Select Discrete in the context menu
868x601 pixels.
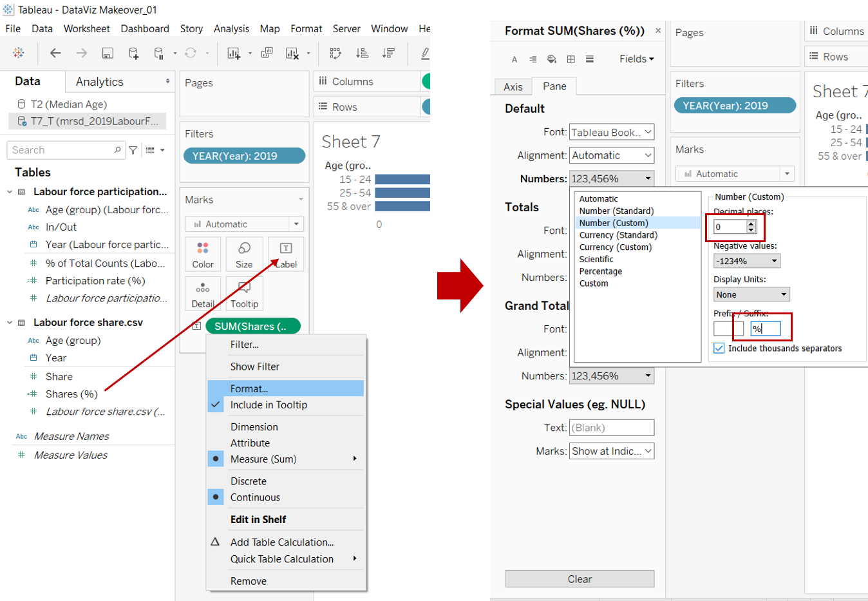coord(249,481)
